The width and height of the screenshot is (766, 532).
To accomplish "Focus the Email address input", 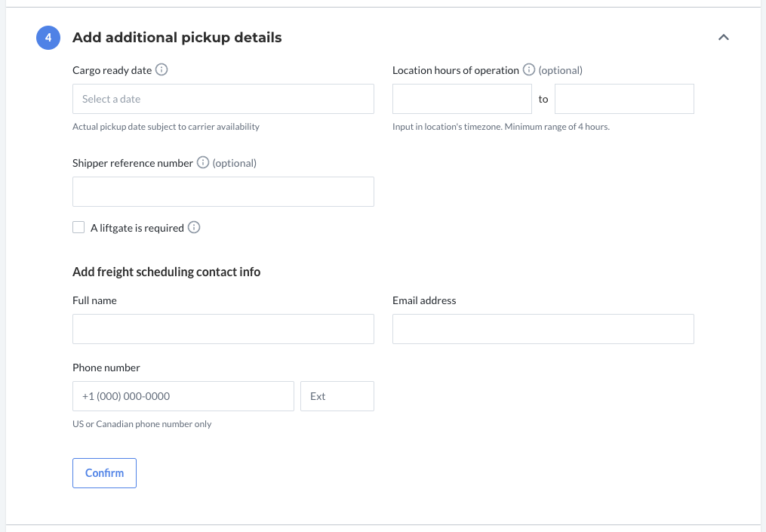I will click(543, 329).
